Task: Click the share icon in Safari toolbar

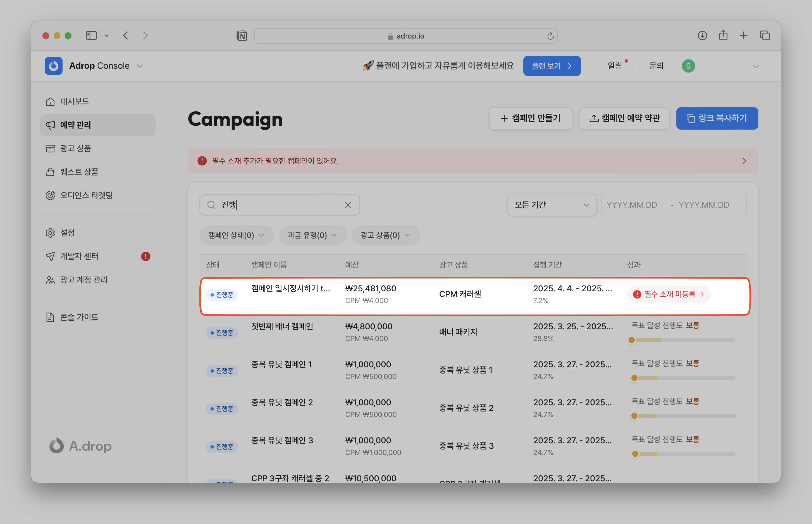Action: (x=723, y=35)
